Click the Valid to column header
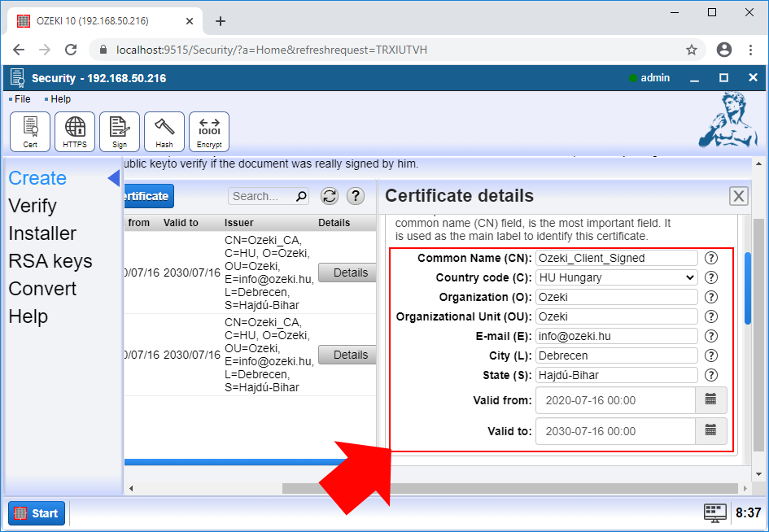This screenshot has height=532, width=769. pyautogui.click(x=181, y=223)
